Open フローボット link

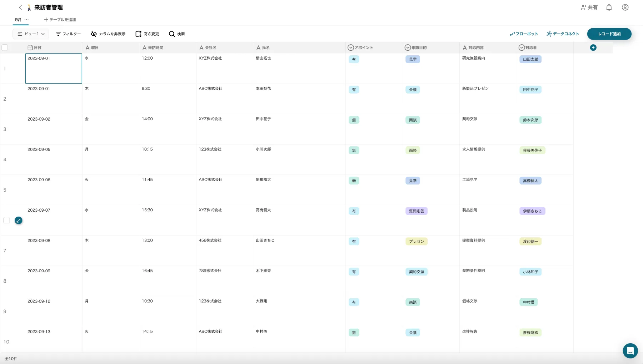[524, 34]
